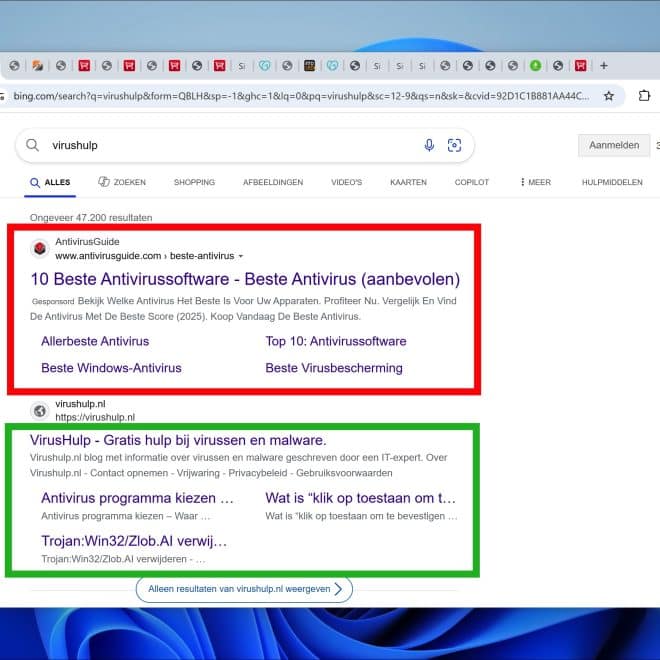Switch to the green download icon tab
The width and height of the screenshot is (660, 660).
[535, 66]
